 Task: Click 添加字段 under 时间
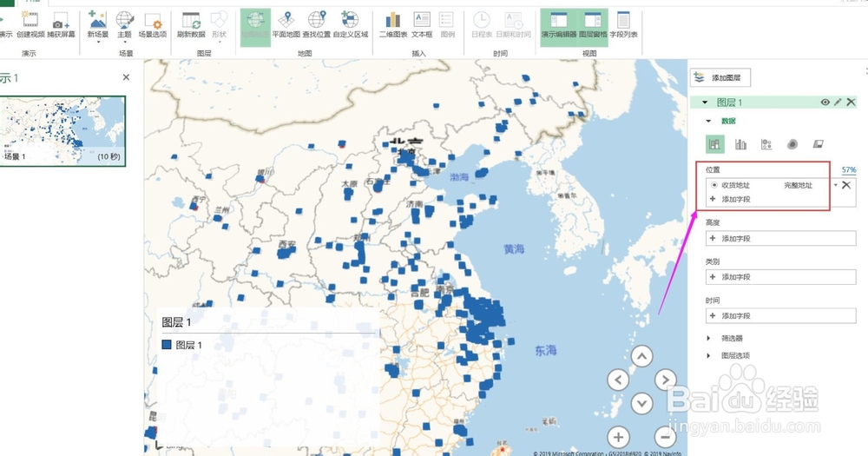tap(780, 316)
